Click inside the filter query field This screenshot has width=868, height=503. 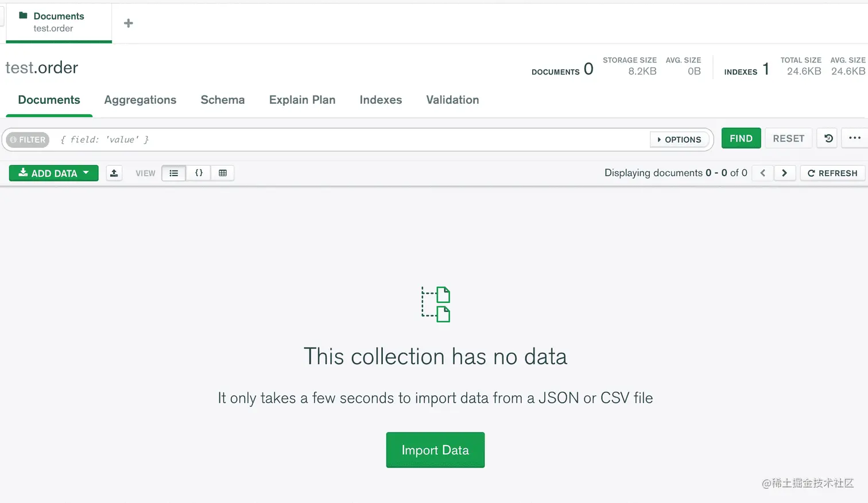(x=344, y=139)
